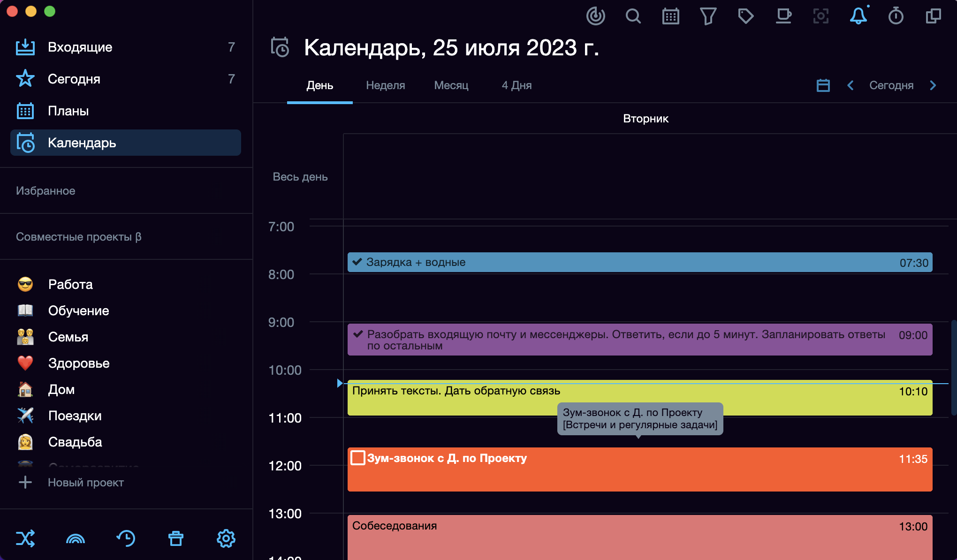The height and width of the screenshot is (560, 957).
Task: Click the coffee cup icon
Action: point(783,16)
